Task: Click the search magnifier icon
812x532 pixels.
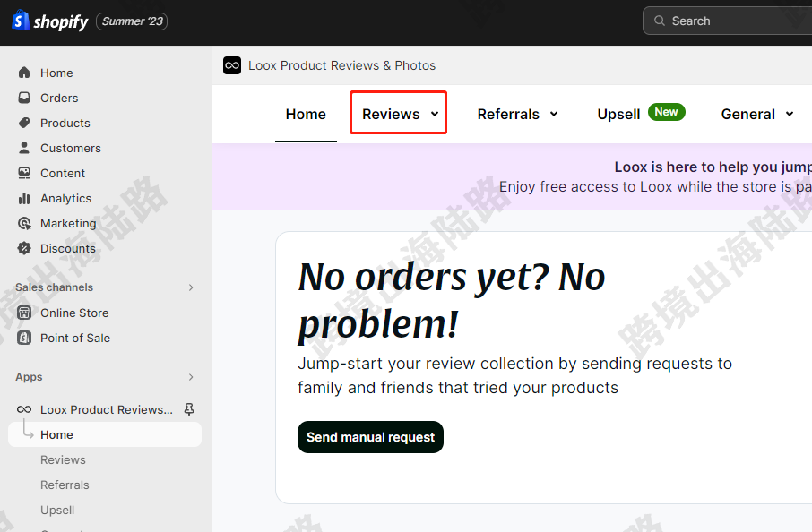Action: coord(660,21)
